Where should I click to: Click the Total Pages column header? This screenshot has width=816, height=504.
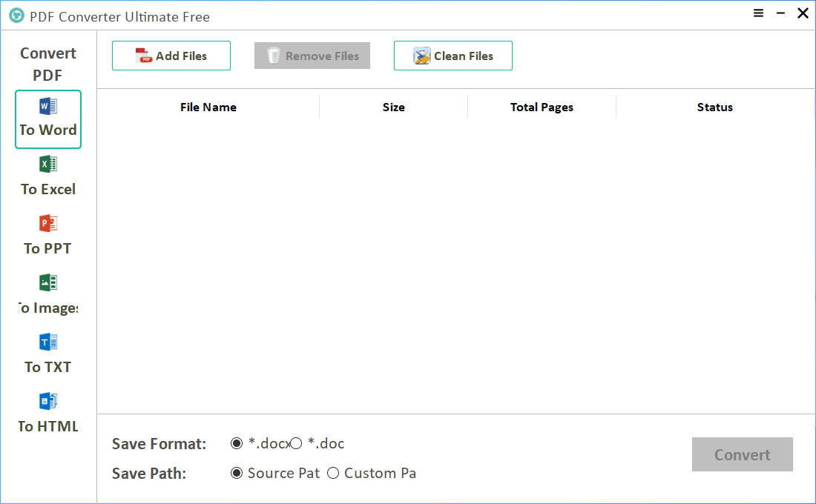(542, 107)
